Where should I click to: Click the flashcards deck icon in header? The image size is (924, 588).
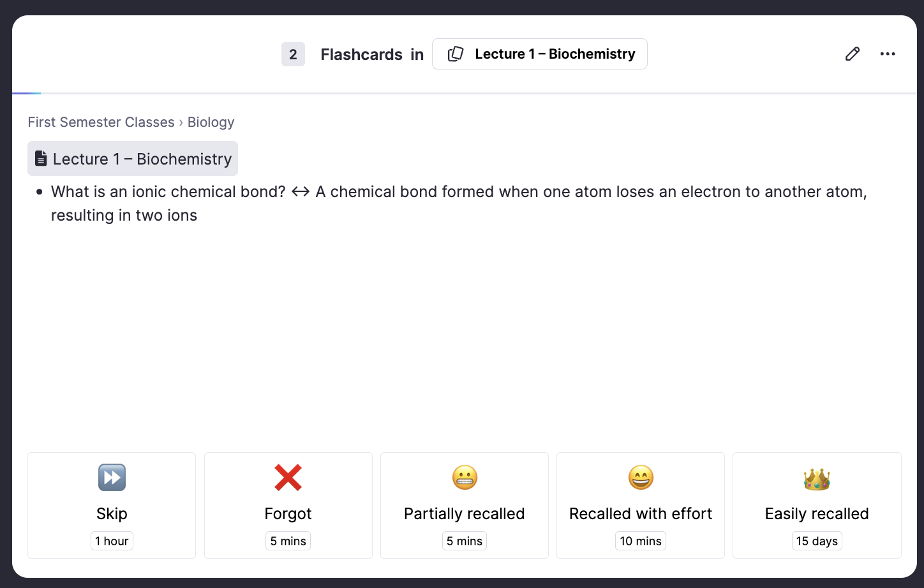(456, 54)
